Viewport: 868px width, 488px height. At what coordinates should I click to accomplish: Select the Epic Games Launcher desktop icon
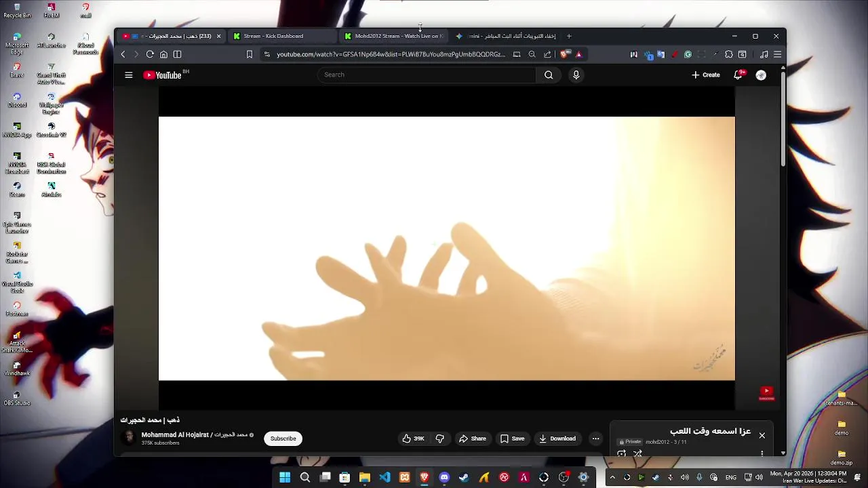17,223
